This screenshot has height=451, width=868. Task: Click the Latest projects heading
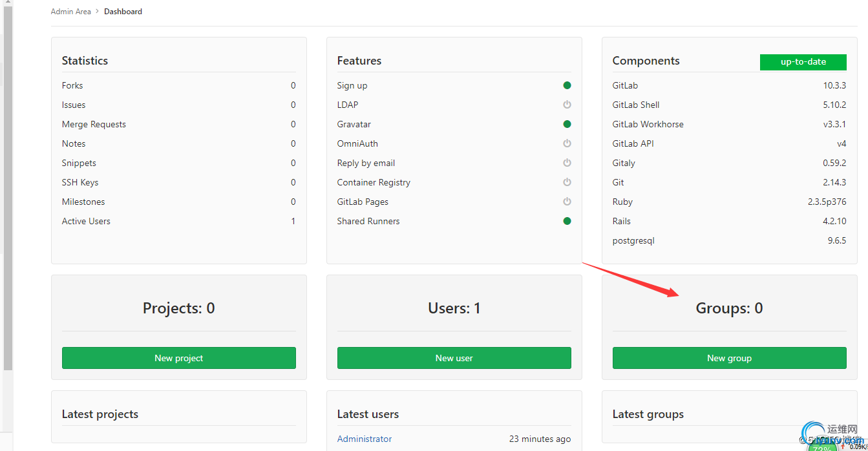(x=100, y=414)
